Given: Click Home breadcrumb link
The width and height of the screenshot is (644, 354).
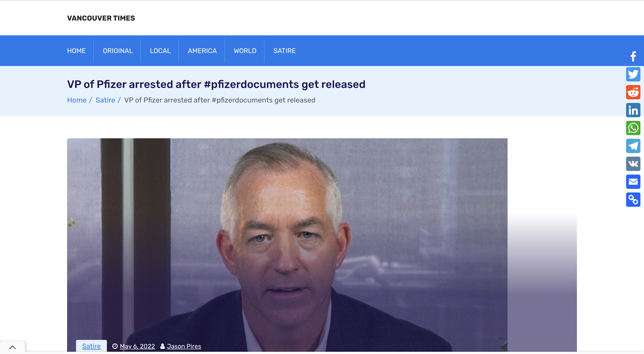Looking at the screenshot, I should tap(77, 100).
